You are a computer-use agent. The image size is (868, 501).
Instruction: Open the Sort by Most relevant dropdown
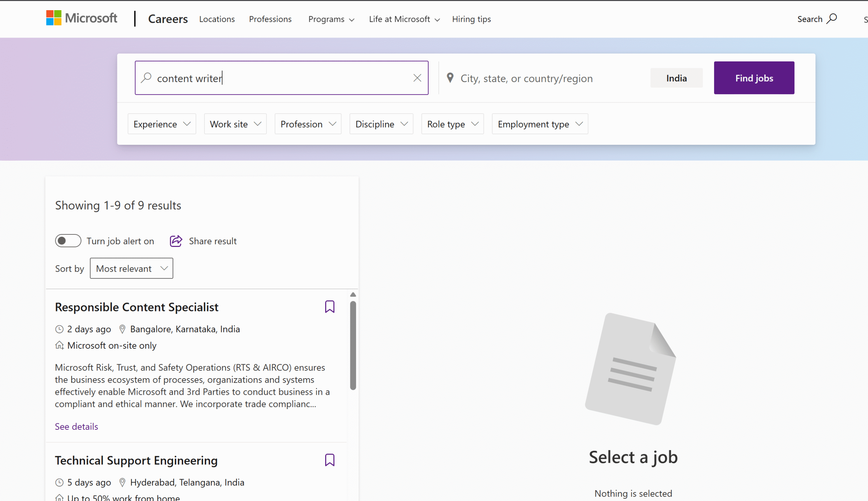(x=131, y=268)
